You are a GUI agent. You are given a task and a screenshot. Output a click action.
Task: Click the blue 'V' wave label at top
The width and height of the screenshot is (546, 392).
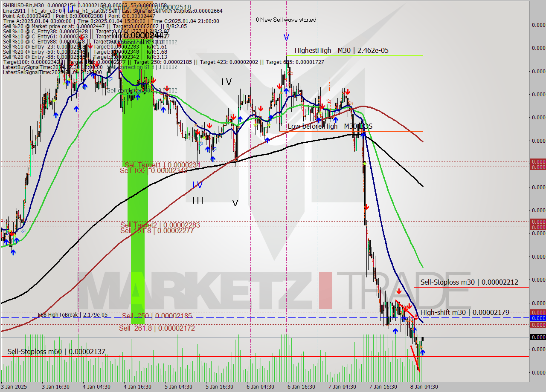pos(287,37)
